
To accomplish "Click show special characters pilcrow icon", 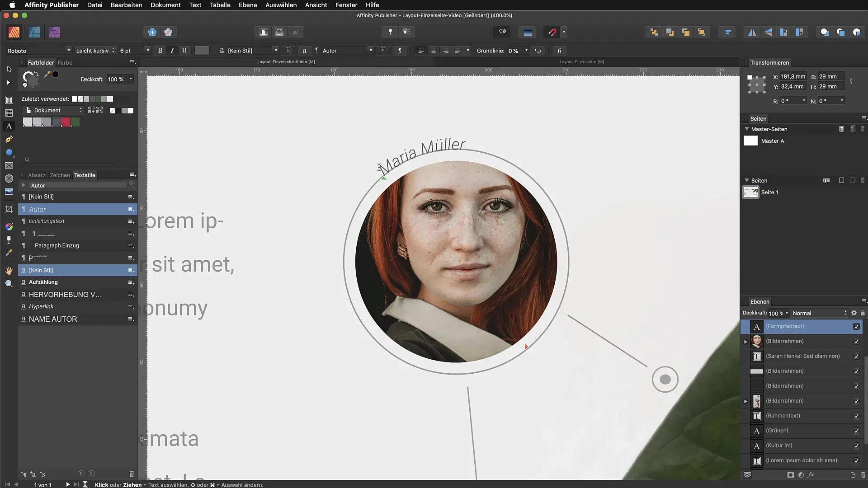I will pos(400,51).
